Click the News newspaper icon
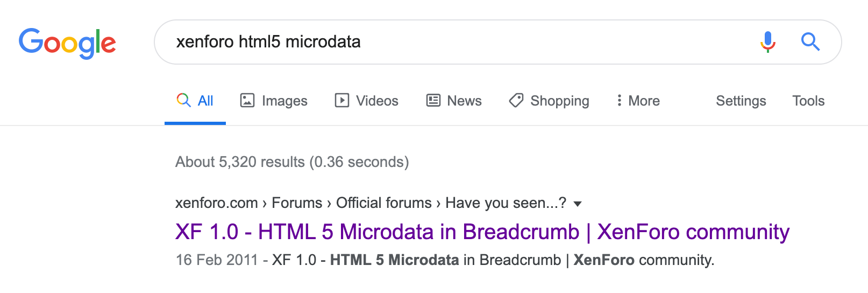Screen dimensions: 868x293 click(x=433, y=100)
